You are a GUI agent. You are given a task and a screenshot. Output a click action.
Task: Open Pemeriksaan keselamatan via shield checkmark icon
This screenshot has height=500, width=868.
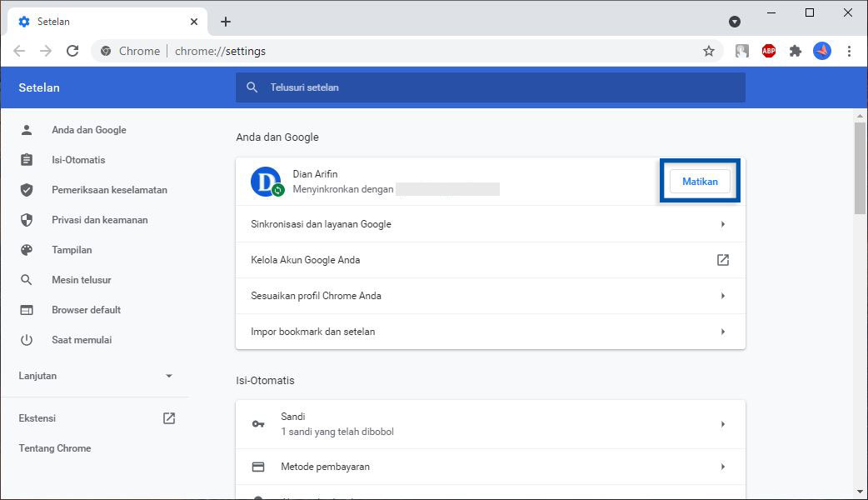coord(25,189)
